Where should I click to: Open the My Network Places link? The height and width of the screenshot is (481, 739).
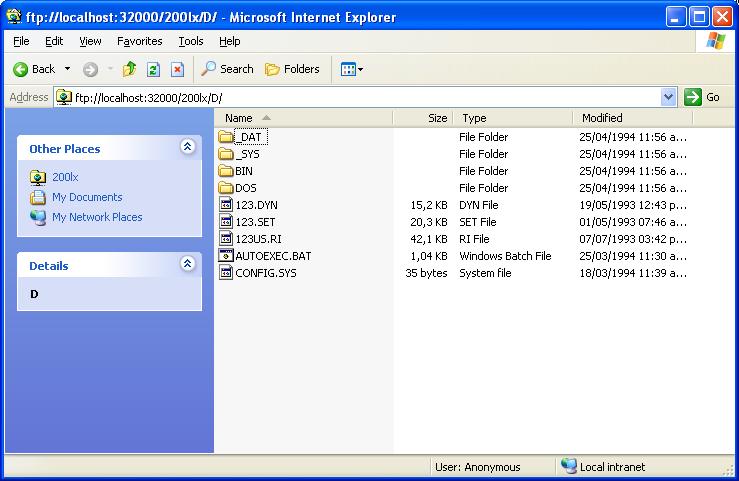click(x=97, y=217)
